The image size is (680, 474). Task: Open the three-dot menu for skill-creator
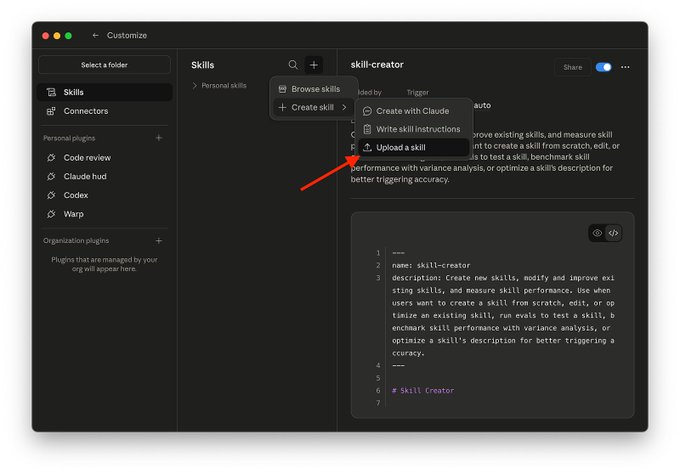tap(625, 67)
